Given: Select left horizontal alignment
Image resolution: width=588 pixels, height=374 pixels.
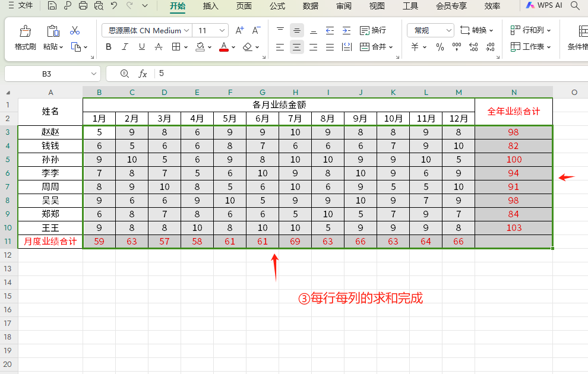Looking at the screenshot, I should (x=280, y=47).
